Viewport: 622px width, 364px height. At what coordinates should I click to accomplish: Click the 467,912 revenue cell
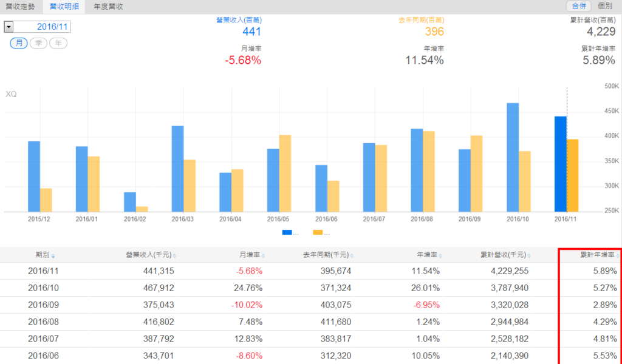[159, 288]
